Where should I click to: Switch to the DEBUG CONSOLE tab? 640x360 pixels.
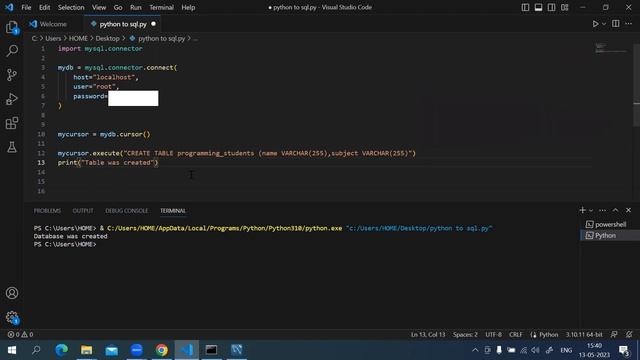(127, 211)
